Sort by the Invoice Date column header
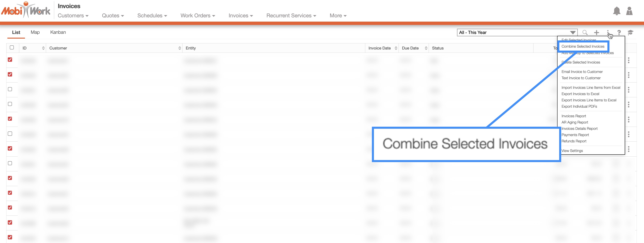644x243 pixels. pyautogui.click(x=379, y=48)
